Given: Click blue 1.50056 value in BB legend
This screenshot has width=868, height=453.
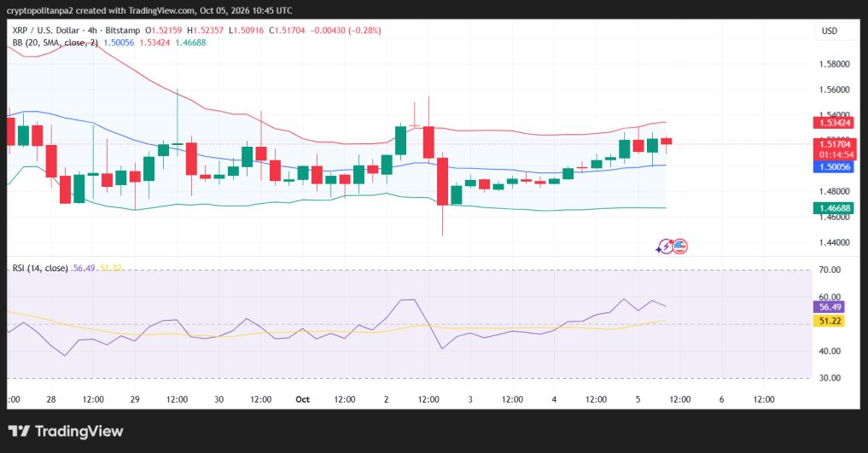Looking at the screenshot, I should click(x=119, y=43).
